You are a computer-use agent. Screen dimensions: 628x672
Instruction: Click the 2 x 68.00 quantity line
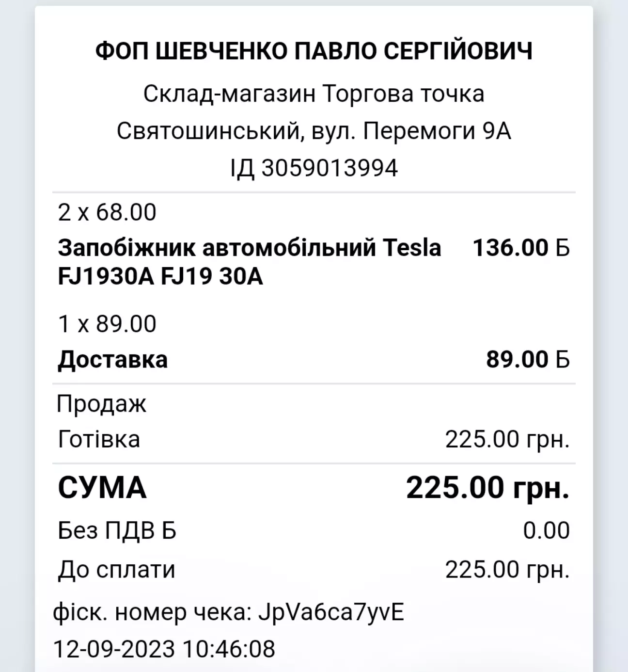[107, 212]
